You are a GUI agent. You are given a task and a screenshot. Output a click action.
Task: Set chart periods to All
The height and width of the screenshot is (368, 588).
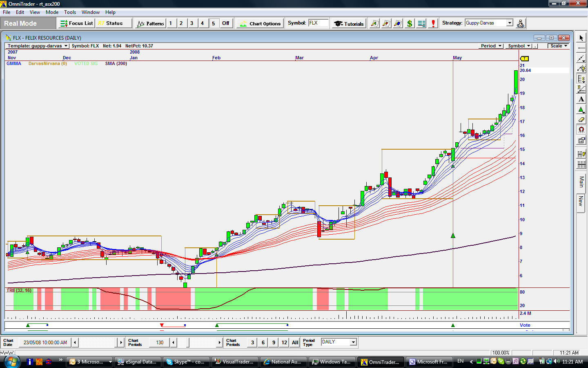(x=295, y=342)
